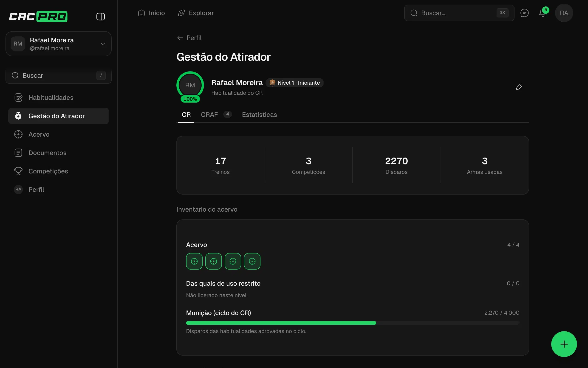588x368 pixels.
Task: Click the 3 Competições stat
Action: coord(308,165)
